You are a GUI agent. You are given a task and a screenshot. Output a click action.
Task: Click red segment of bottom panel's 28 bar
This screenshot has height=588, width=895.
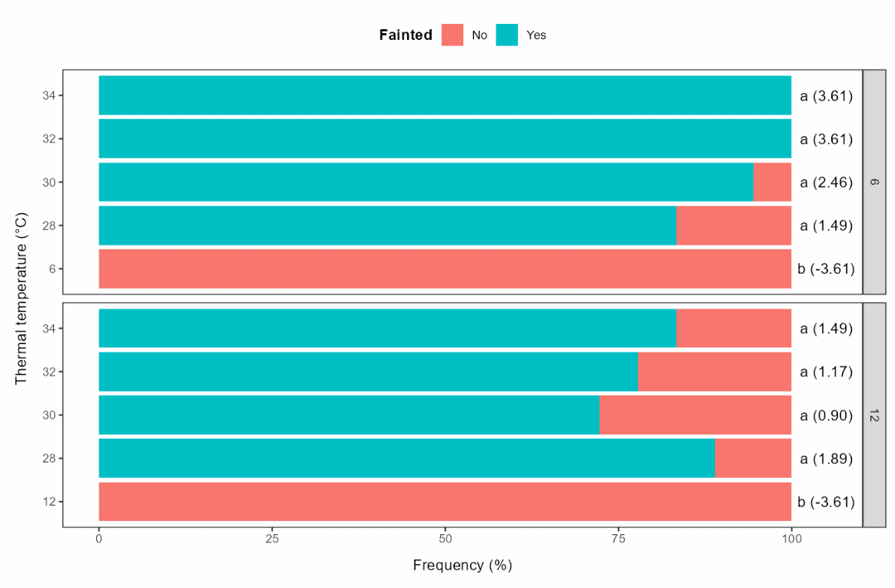[x=753, y=459]
